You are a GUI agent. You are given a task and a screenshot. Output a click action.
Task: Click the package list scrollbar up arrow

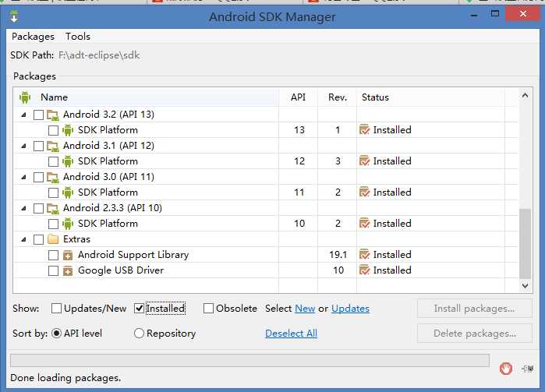[x=526, y=95]
